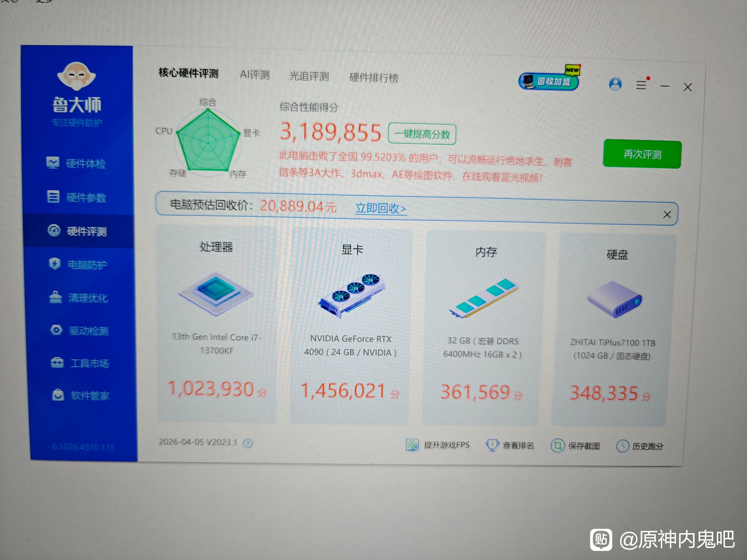Click the version help question mark icon
Screen dimensions: 747x560
[x=248, y=443]
